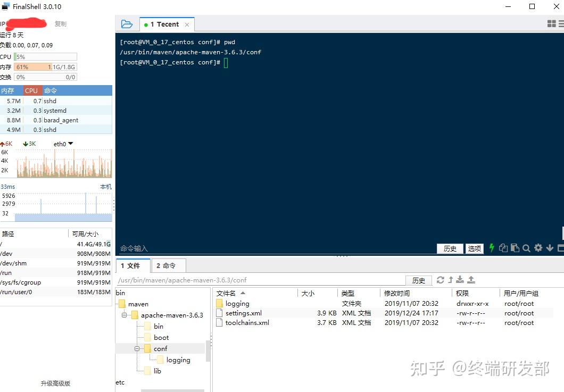Open the 选项 panel
Viewport: 564px width, 392px height.
tap(474, 248)
